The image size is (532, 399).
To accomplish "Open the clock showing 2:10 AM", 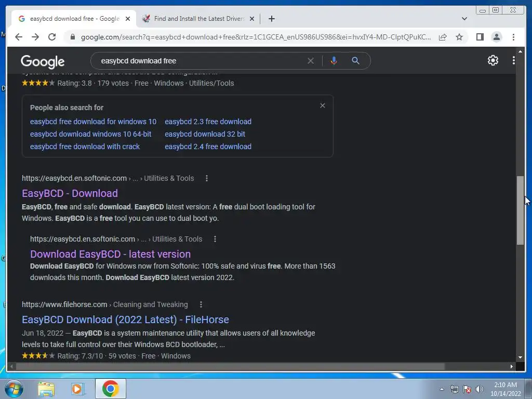I will (x=505, y=389).
